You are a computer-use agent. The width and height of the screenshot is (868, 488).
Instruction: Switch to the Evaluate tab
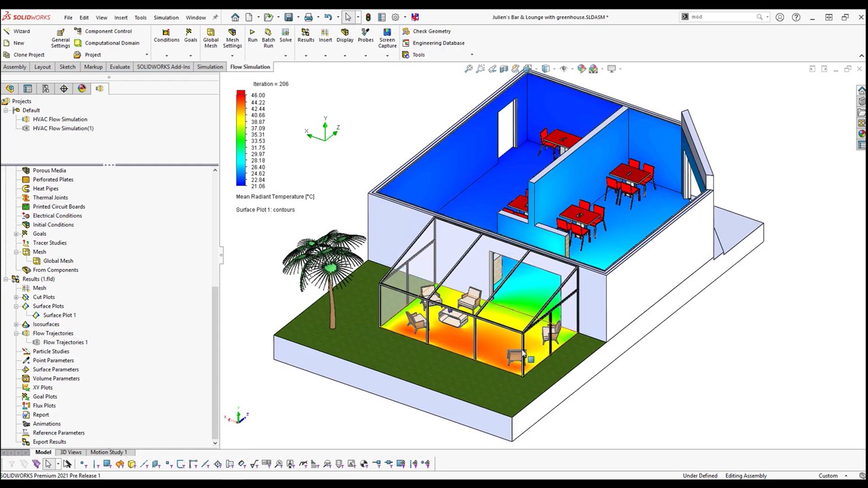[x=119, y=67]
